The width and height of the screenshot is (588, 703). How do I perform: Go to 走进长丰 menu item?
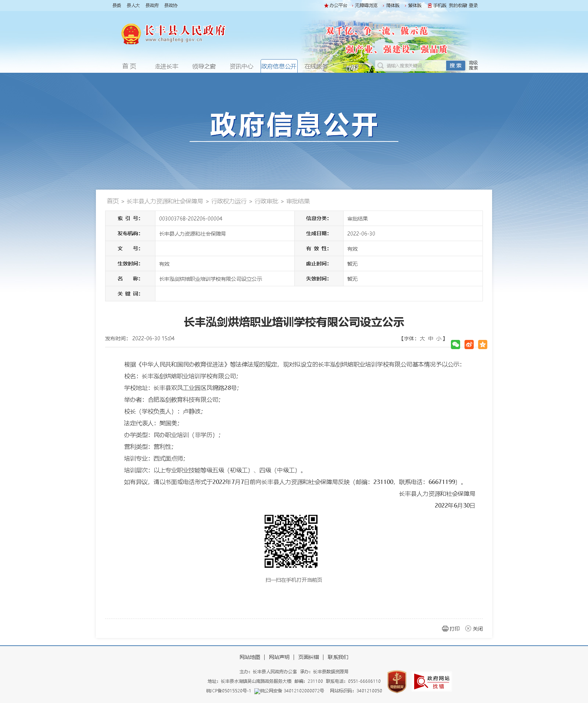166,66
